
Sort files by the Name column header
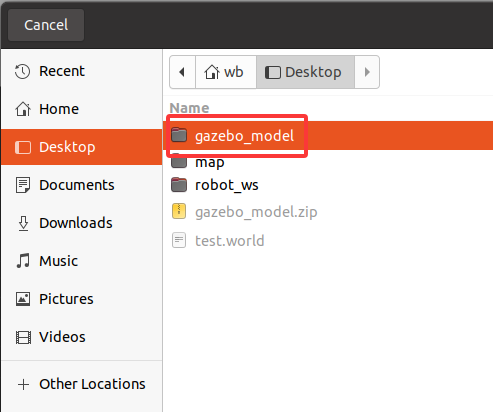(x=189, y=108)
